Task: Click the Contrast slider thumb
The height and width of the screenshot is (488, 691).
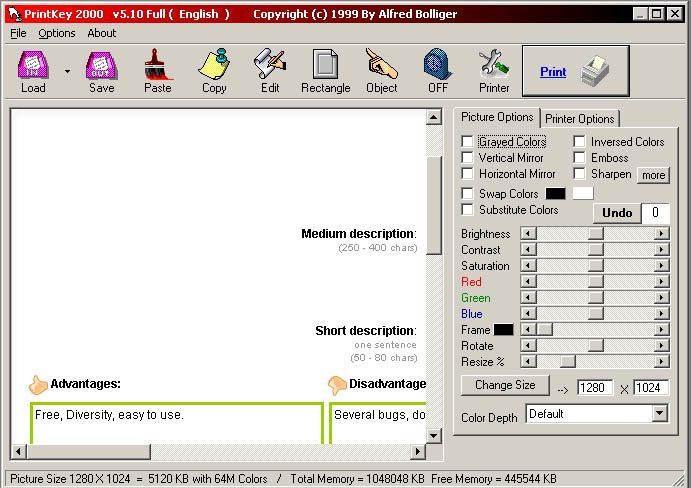Action: click(595, 250)
